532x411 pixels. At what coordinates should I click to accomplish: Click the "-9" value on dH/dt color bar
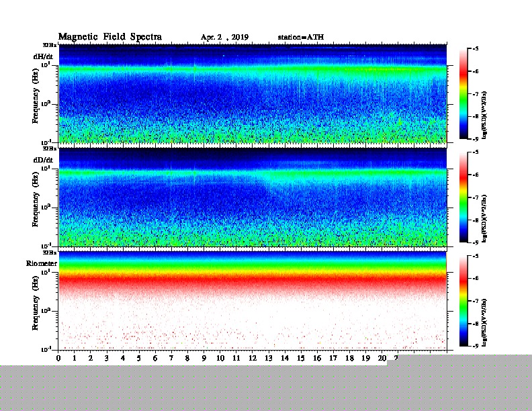tap(476, 139)
